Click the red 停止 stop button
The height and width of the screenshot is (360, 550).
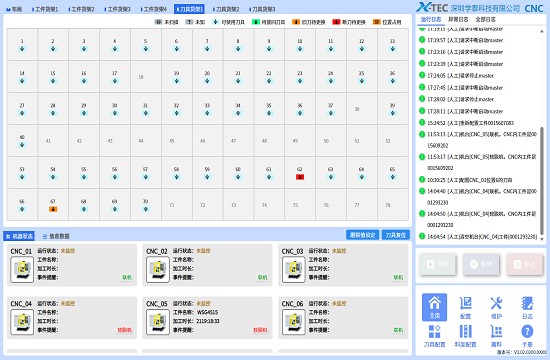(524, 264)
